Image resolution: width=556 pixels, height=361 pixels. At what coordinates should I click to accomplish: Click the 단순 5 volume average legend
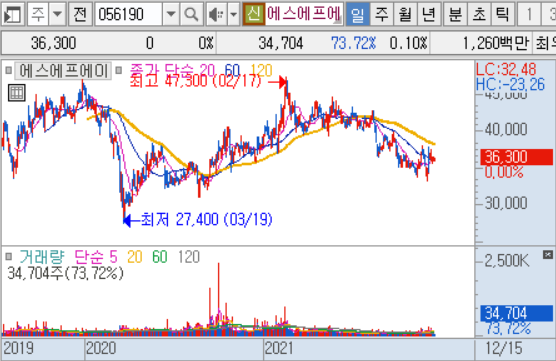point(96,257)
